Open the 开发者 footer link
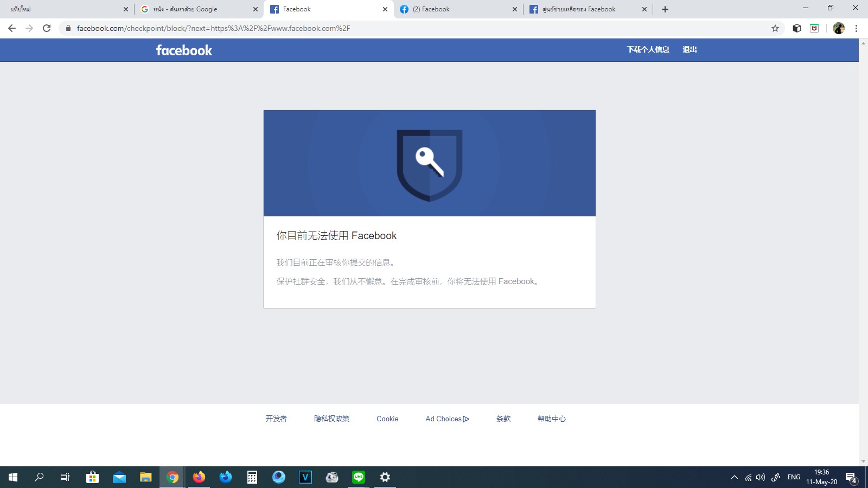868x488 pixels. click(x=276, y=419)
